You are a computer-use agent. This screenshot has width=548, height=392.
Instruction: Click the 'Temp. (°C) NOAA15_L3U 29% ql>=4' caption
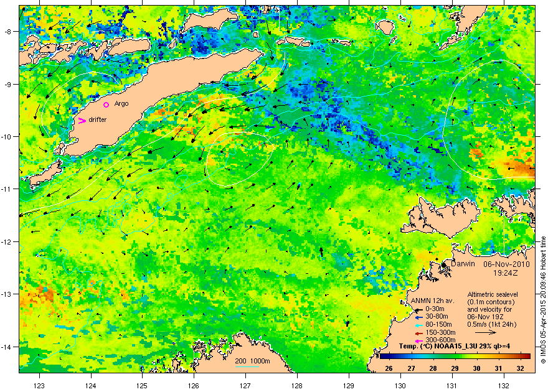coord(455,347)
